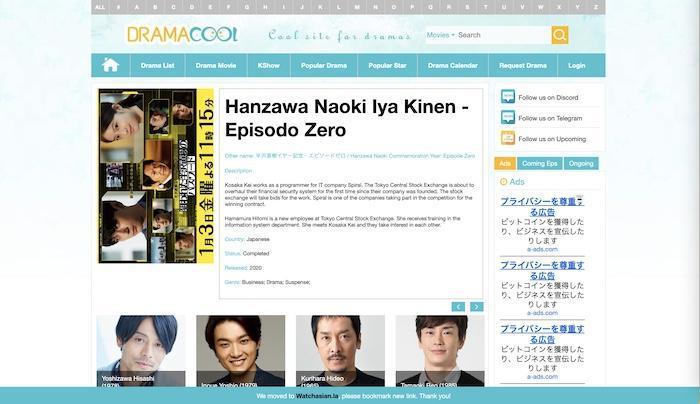Click Follow us on Telegram link

(550, 118)
